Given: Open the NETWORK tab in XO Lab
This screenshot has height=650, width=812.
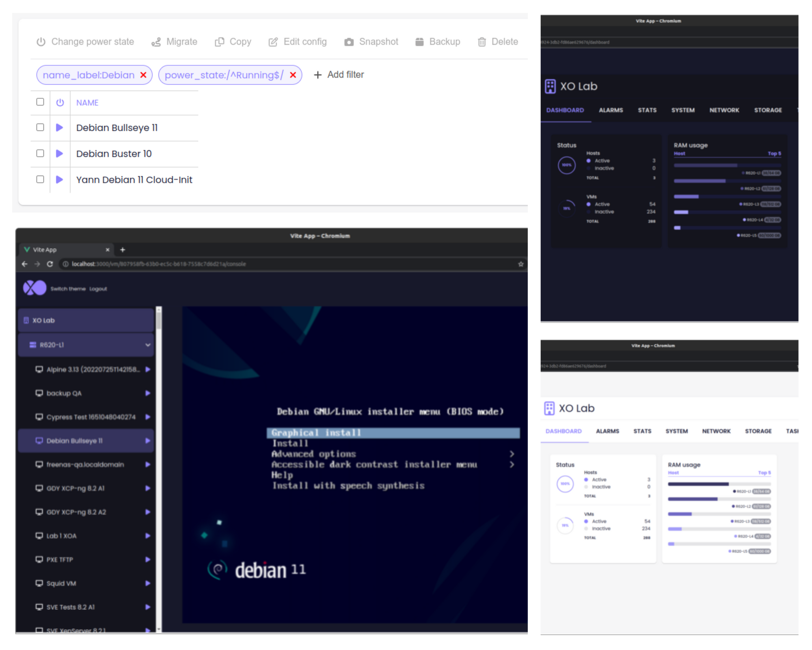Looking at the screenshot, I should click(723, 109).
